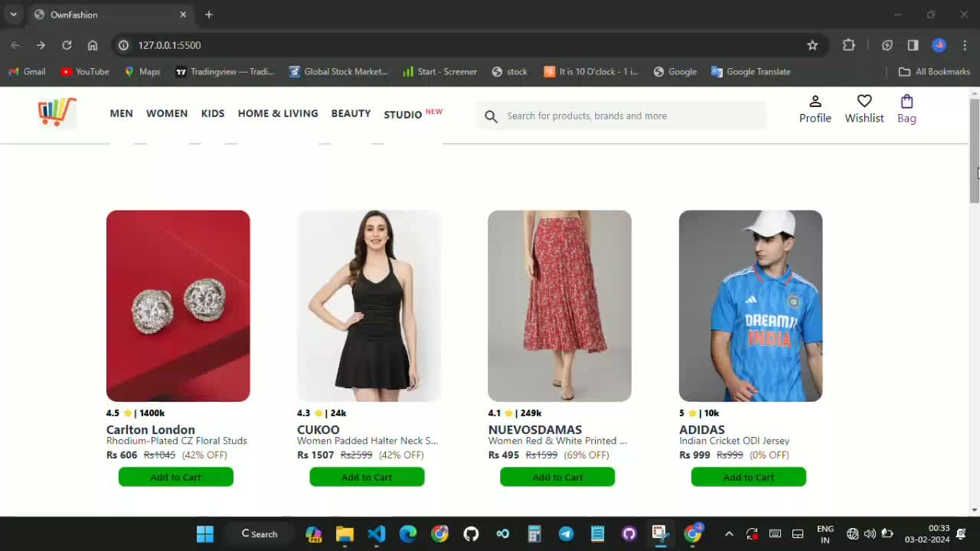Switch the ENG IN input language

825,534
